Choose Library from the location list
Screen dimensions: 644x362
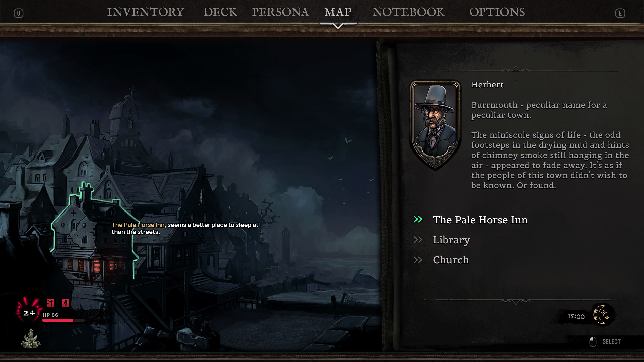click(451, 240)
